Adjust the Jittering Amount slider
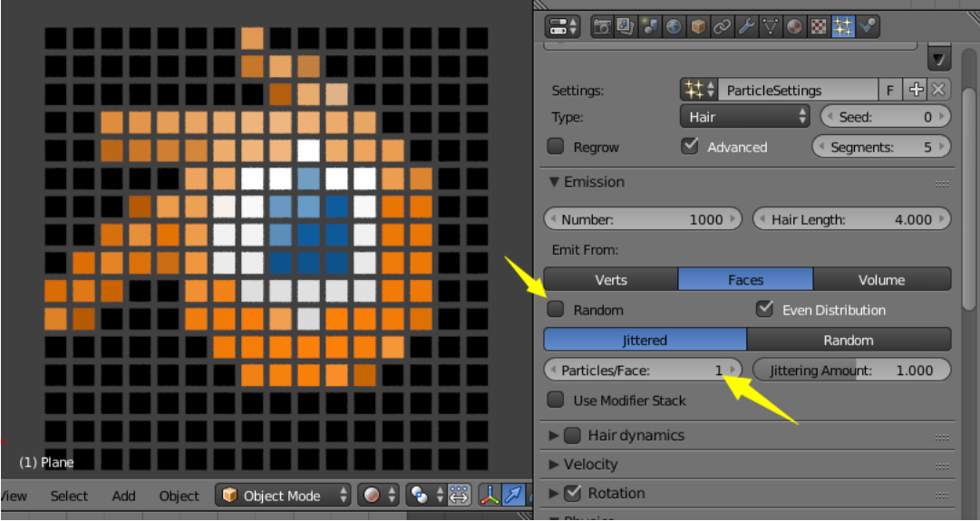Image resolution: width=980 pixels, height=521 pixels. point(852,370)
